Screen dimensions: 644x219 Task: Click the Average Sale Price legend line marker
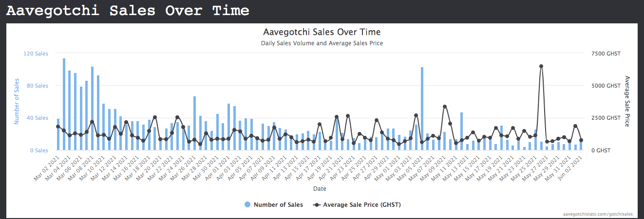317,205
